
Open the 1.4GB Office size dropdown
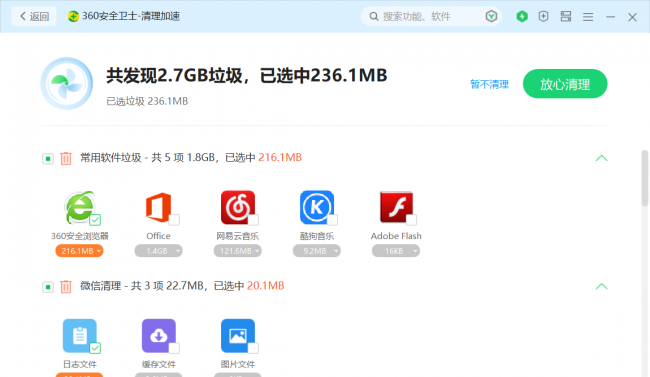point(158,251)
